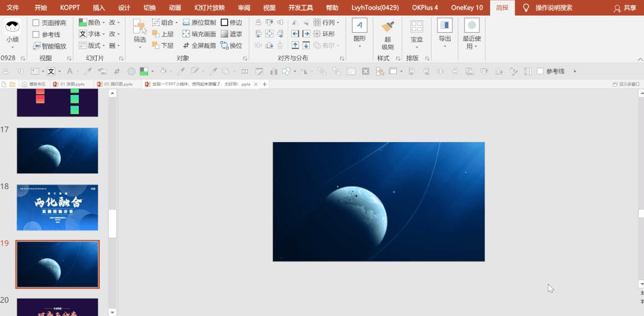
Task: Click the green 颜色 color swatch
Action: (x=82, y=23)
